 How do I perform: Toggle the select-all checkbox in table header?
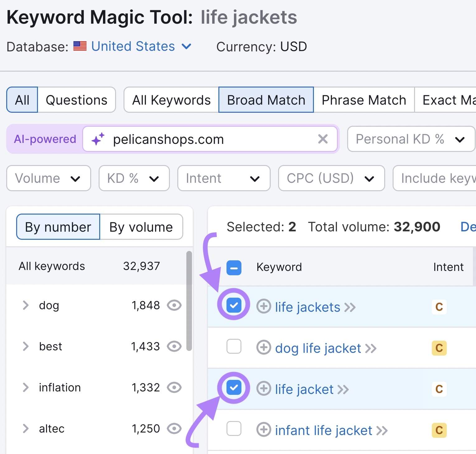pos(234,268)
